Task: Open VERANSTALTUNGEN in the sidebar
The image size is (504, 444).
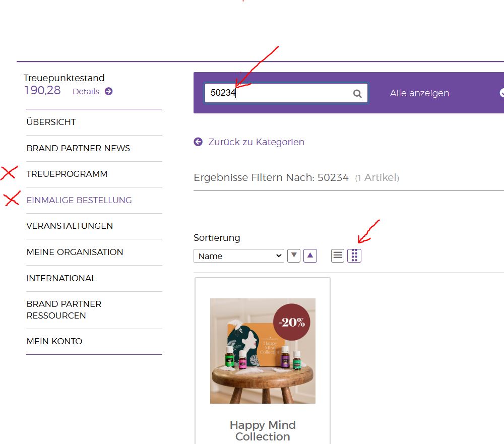Action: point(70,226)
